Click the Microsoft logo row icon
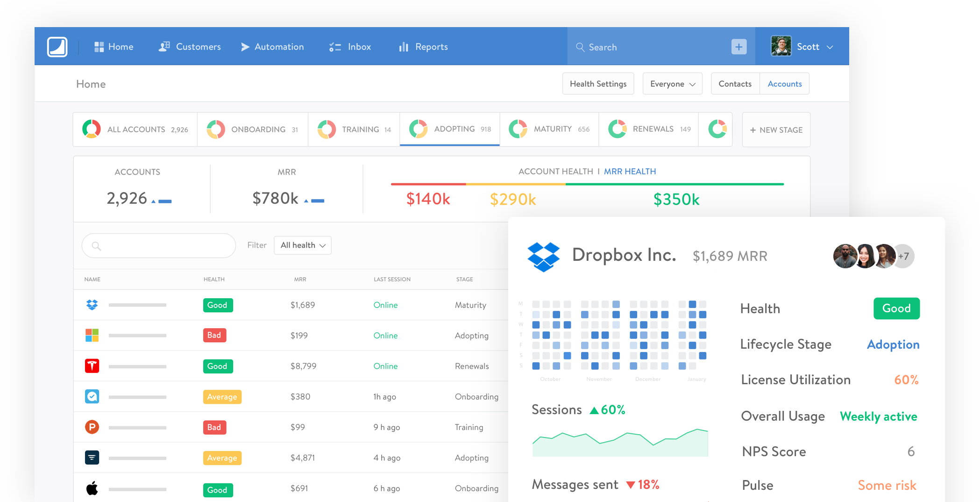 tap(92, 335)
